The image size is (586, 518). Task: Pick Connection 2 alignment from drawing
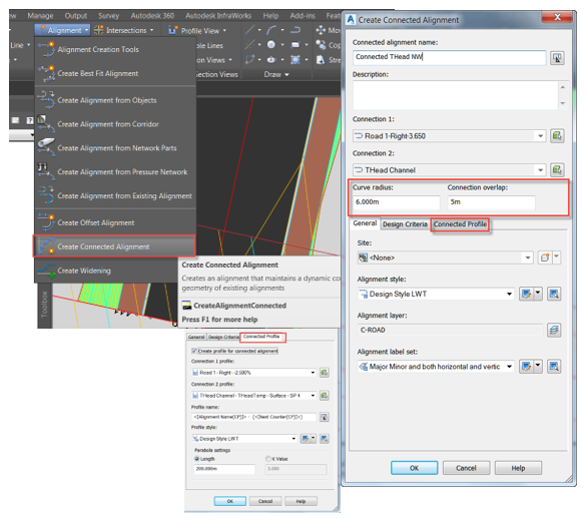click(x=557, y=170)
